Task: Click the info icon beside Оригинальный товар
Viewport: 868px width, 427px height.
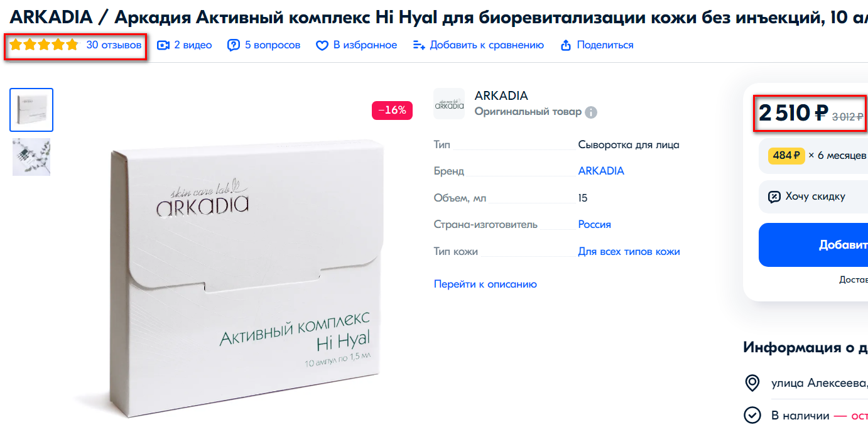Action: tap(591, 112)
